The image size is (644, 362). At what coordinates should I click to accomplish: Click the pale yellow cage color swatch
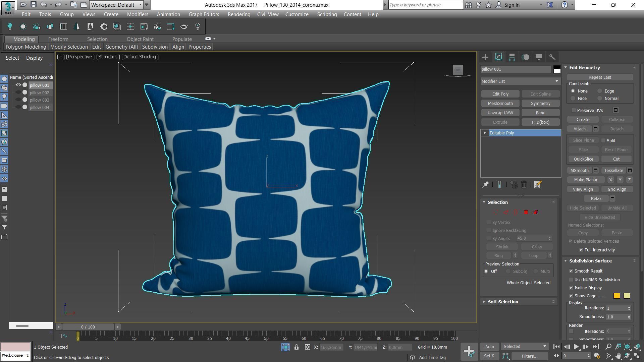click(x=627, y=296)
